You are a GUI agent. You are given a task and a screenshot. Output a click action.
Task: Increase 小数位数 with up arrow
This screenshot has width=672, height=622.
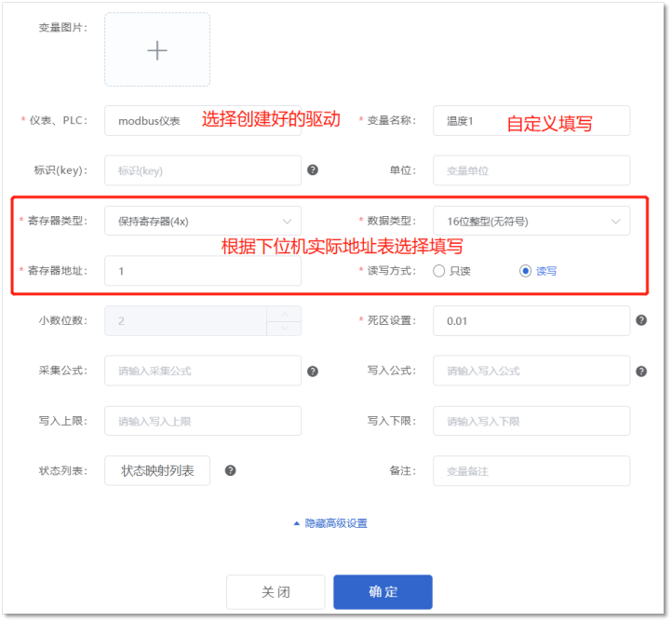(284, 314)
